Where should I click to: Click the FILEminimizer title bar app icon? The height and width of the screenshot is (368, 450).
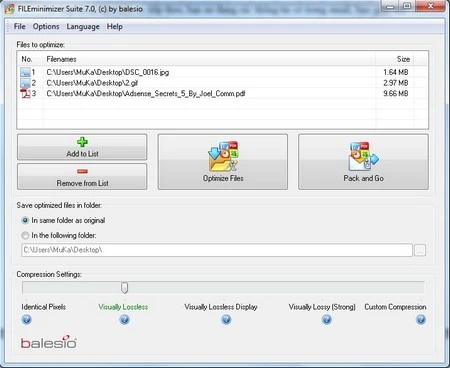pyautogui.click(x=10, y=9)
